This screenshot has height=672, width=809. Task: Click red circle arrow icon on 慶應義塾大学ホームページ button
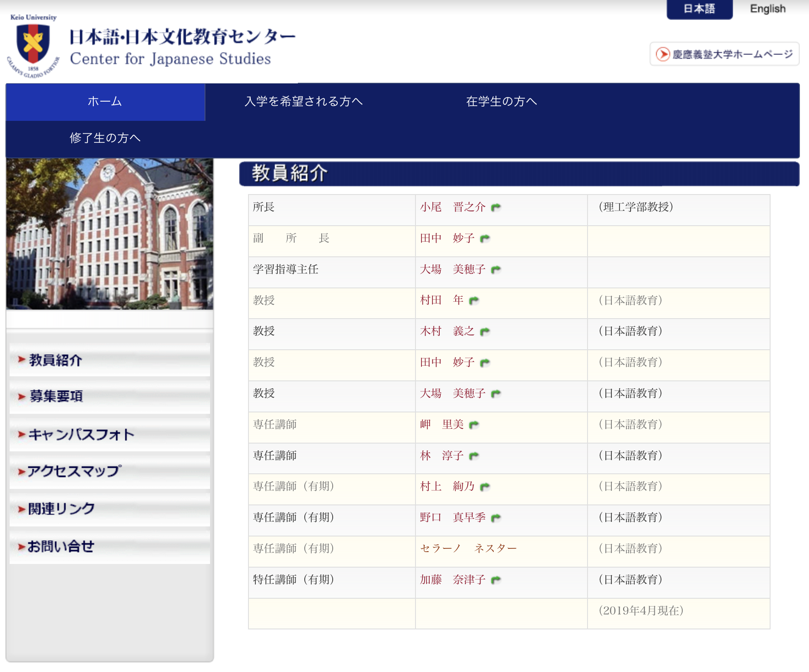663,54
